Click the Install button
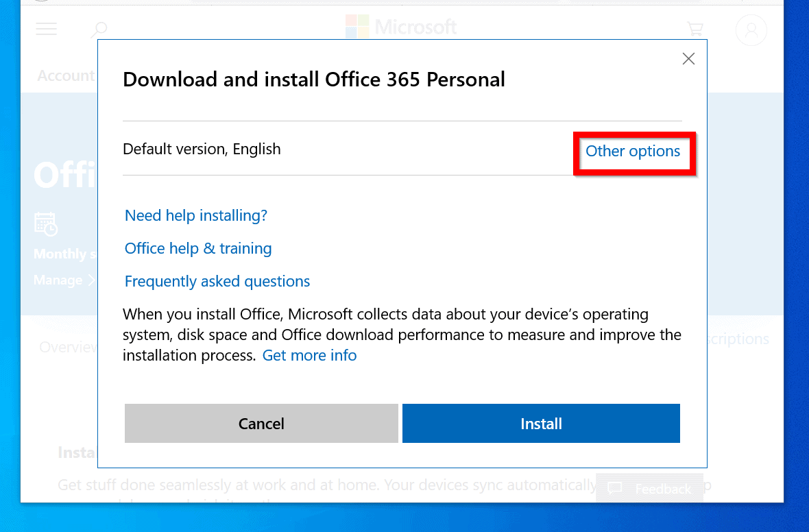The height and width of the screenshot is (532, 809). (540, 423)
